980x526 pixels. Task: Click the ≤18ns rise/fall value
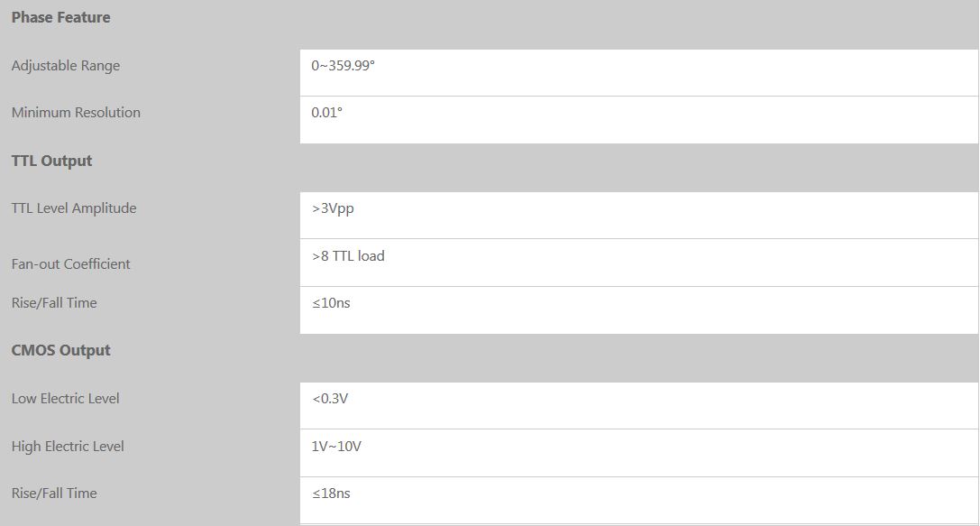(x=331, y=494)
